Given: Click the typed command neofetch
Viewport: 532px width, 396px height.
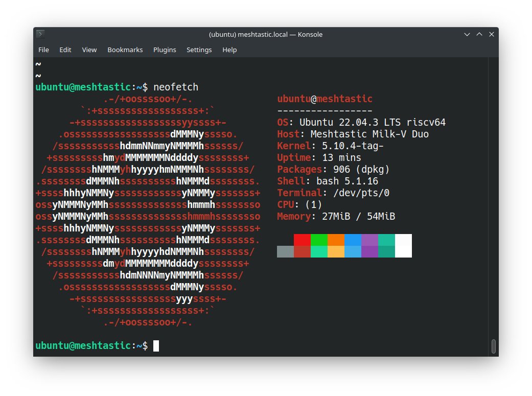Looking at the screenshot, I should [176, 87].
